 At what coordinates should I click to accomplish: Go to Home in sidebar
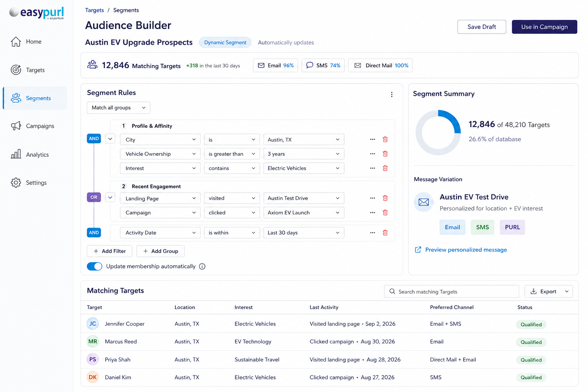34,42
